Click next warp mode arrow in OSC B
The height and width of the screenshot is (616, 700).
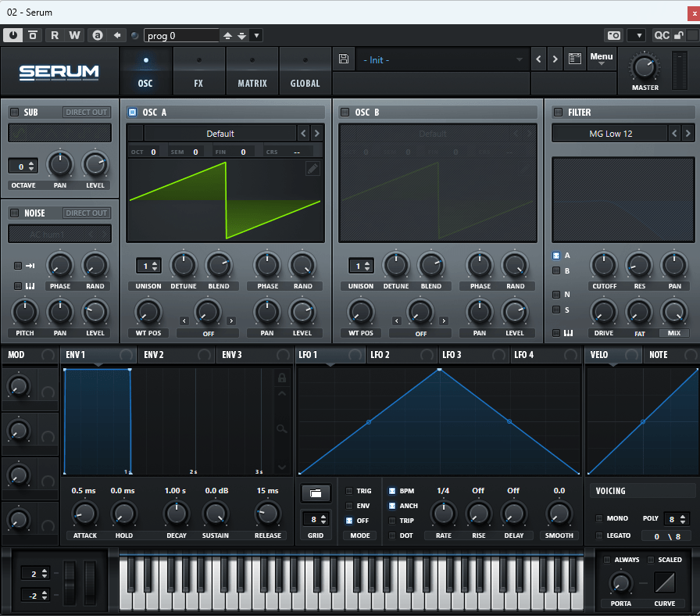444,321
